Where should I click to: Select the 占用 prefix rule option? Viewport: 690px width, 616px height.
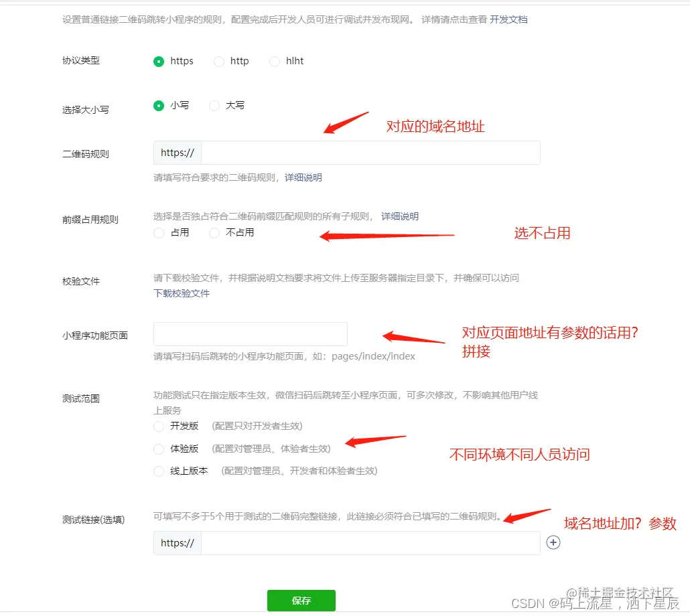(158, 232)
